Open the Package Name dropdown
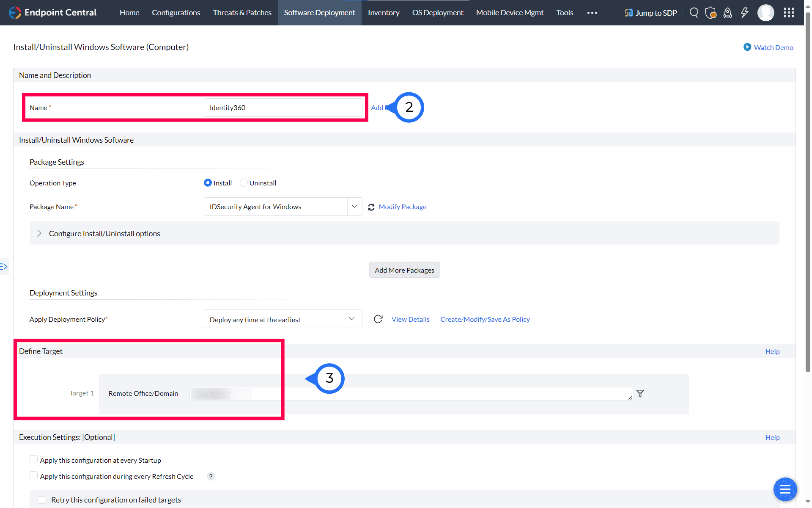 point(354,207)
